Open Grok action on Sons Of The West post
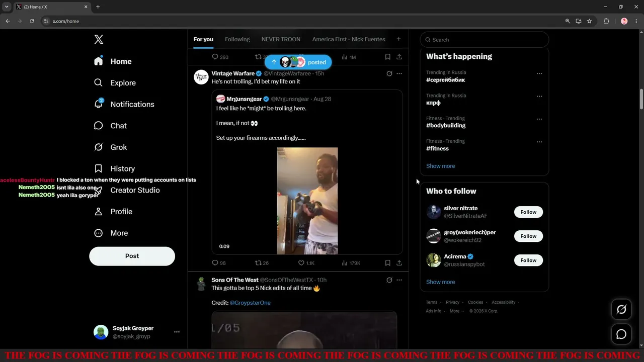 click(x=389, y=280)
